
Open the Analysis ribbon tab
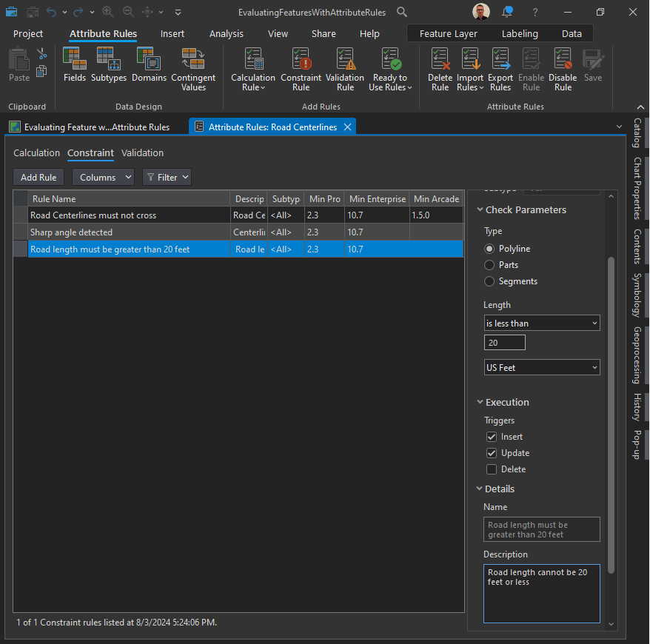pyautogui.click(x=226, y=34)
